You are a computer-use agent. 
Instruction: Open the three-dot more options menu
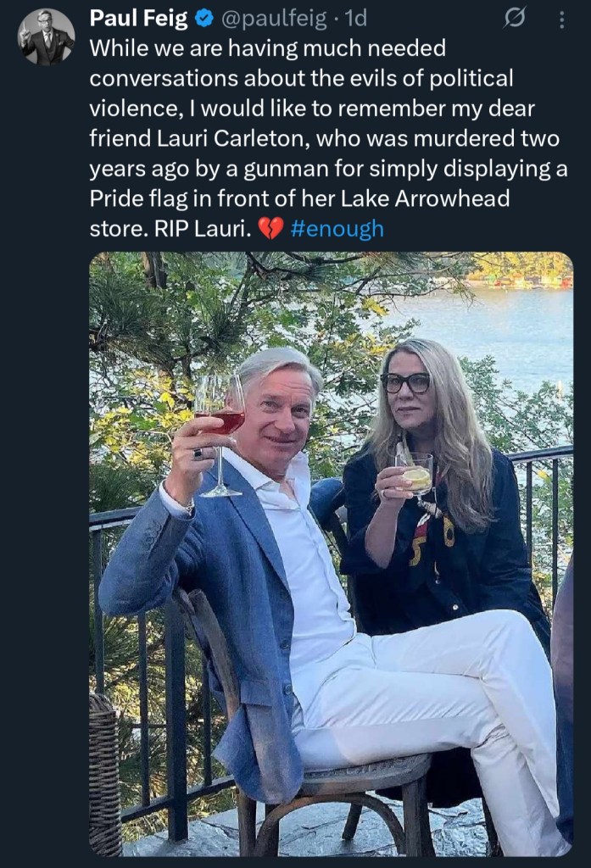[x=561, y=19]
